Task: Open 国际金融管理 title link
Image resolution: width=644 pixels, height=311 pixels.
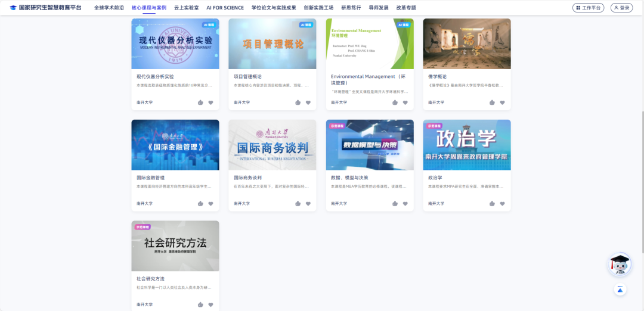Action: pyautogui.click(x=151, y=178)
